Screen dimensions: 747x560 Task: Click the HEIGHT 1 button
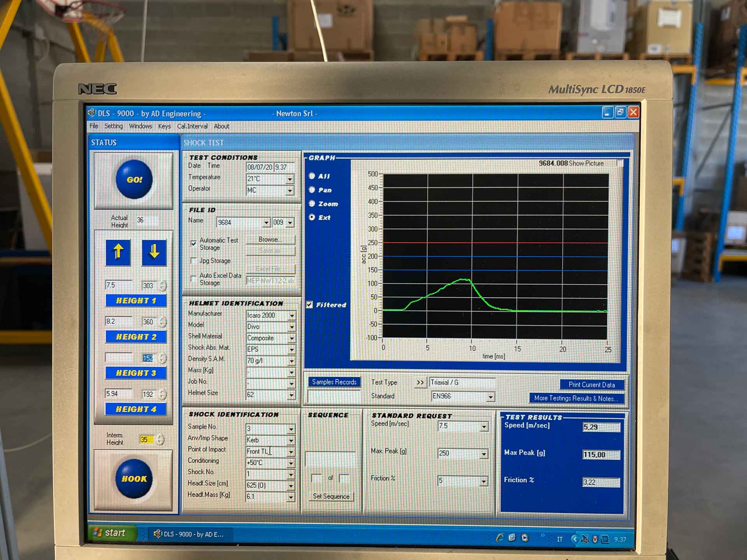[x=136, y=301]
